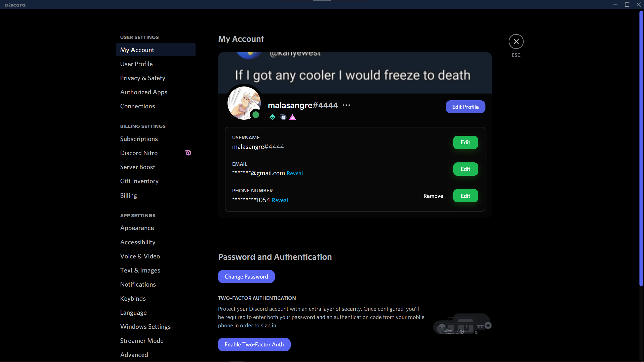Screen dimensions: 644x362
Task: Open Text & Images settings
Action: pos(156,270)
